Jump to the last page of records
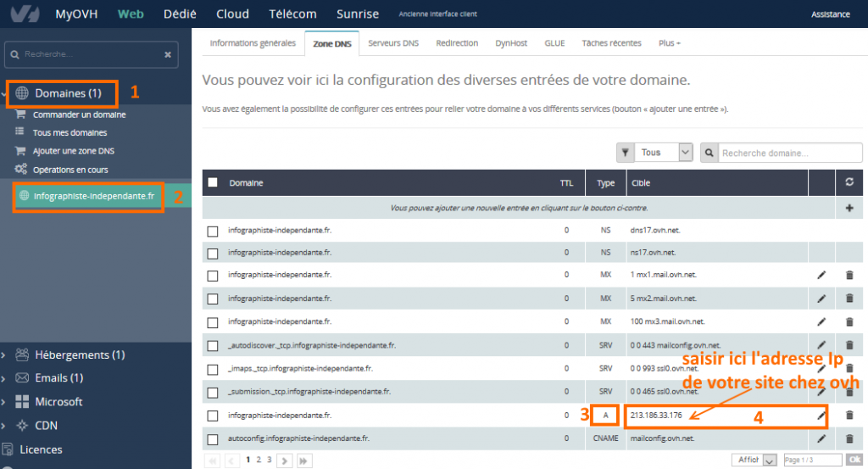868x469 pixels. click(x=303, y=461)
